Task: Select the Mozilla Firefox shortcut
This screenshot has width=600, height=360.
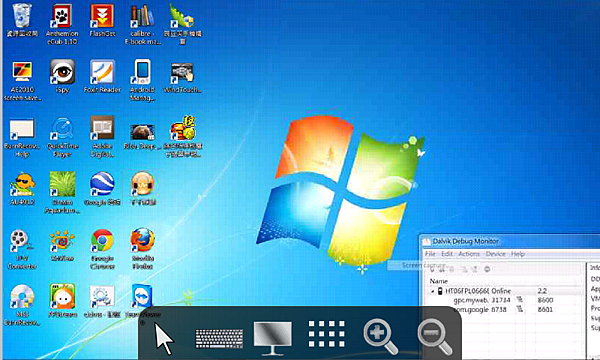Action: (142, 249)
